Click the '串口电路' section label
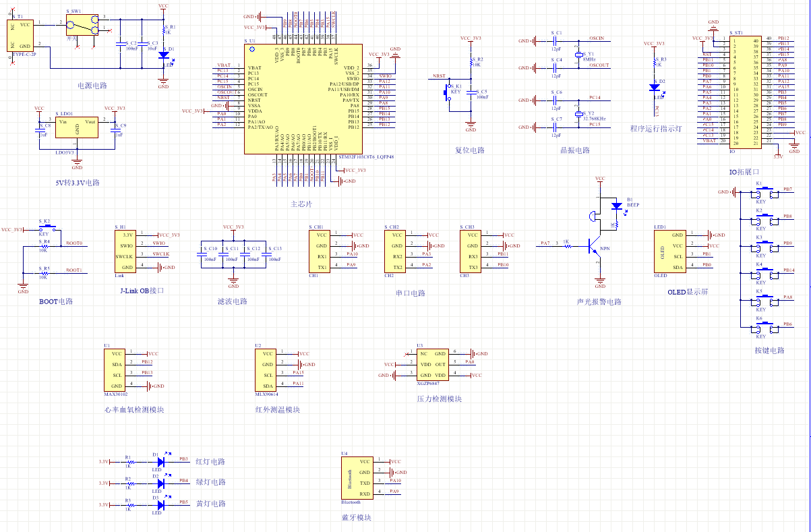The height and width of the screenshot is (532, 811). tap(411, 293)
